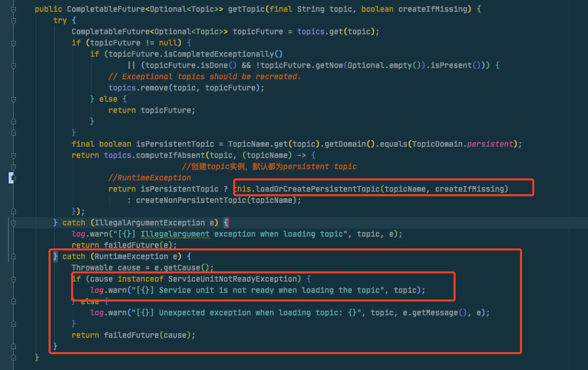Image resolution: width=588 pixels, height=370 pixels.
Task: Fold the 'if (topicFuture != null)' block
Action: (14, 43)
